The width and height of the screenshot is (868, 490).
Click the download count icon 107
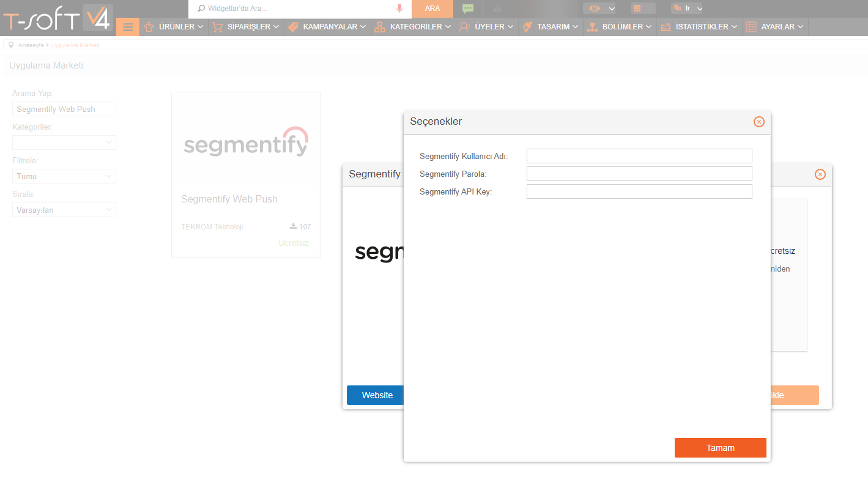click(x=294, y=226)
